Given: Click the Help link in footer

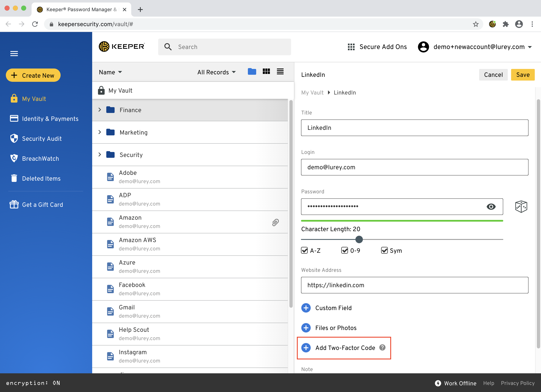Looking at the screenshot, I should [x=488, y=383].
